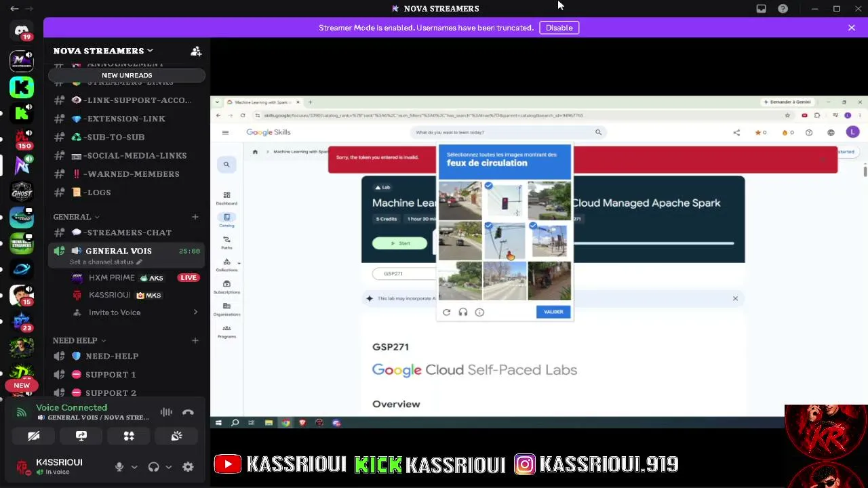The height and width of the screenshot is (488, 868).
Task: Open the language globe icon in Google Skills
Action: pos(831,133)
